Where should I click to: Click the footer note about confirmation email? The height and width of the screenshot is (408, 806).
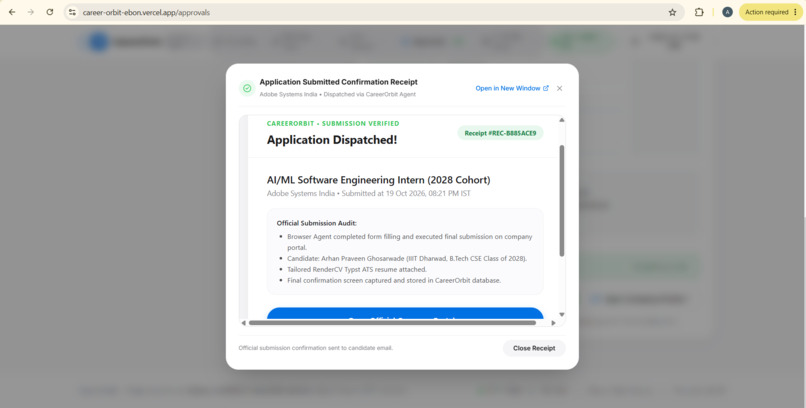click(316, 348)
